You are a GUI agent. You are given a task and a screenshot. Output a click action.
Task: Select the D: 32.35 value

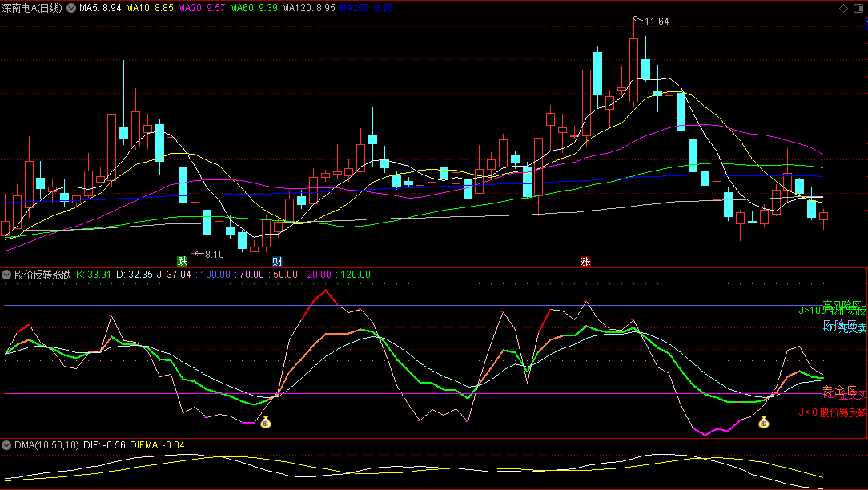[x=135, y=275]
